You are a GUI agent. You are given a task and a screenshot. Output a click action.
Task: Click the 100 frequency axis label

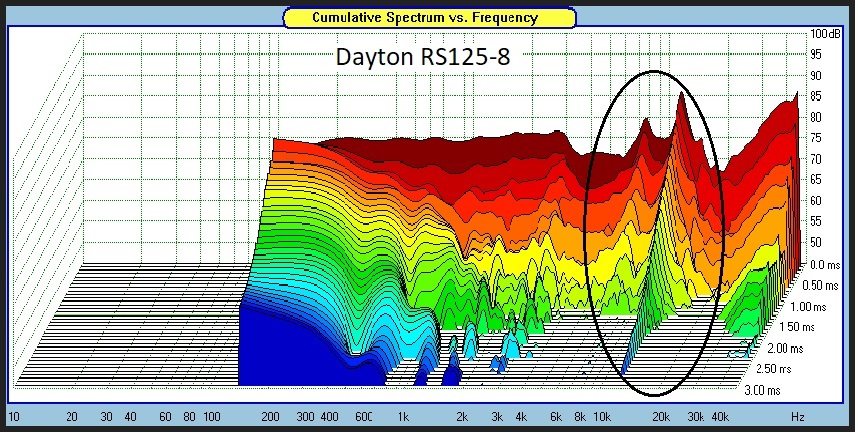click(x=212, y=417)
